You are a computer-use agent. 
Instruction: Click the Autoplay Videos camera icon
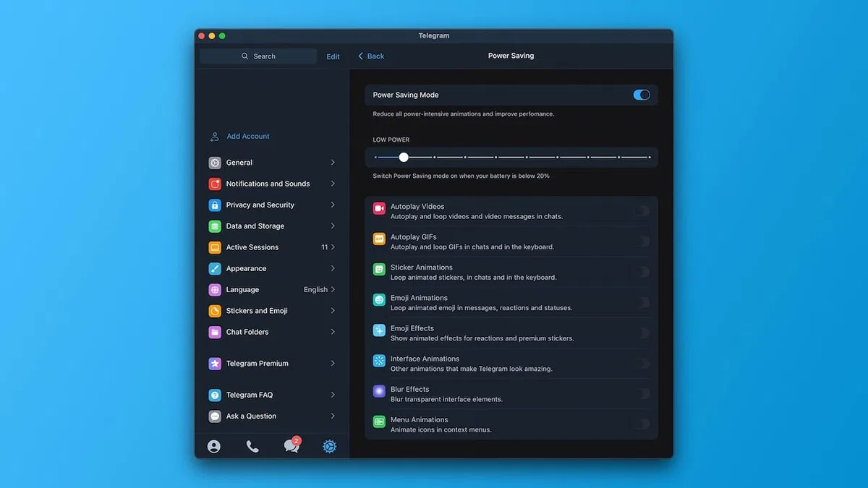click(379, 208)
